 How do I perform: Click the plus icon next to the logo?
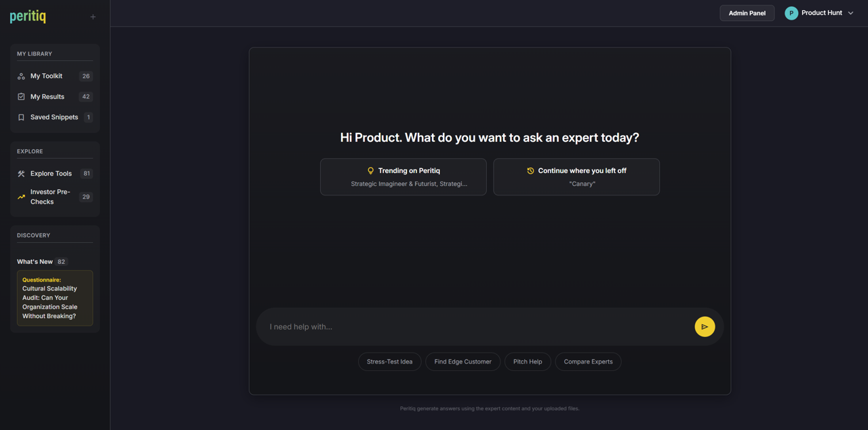coord(93,16)
